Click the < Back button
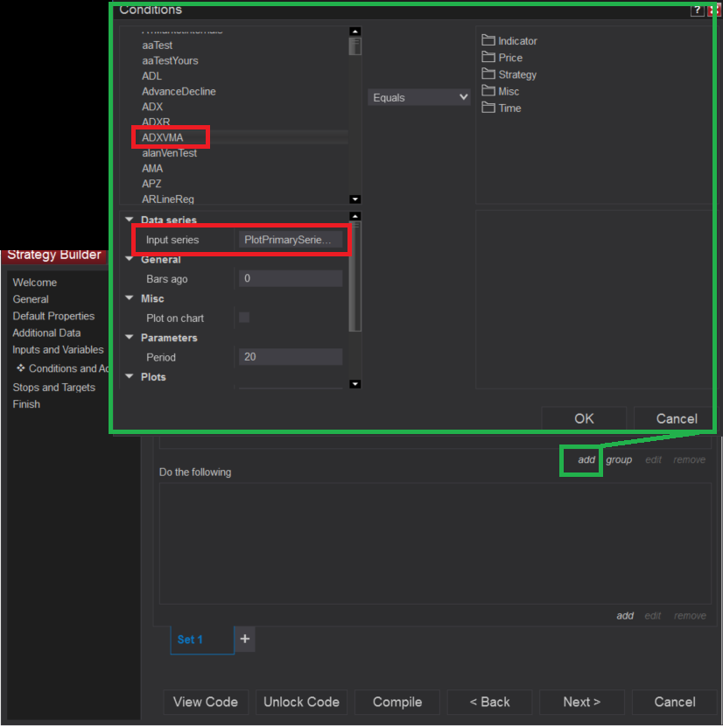 point(489,702)
